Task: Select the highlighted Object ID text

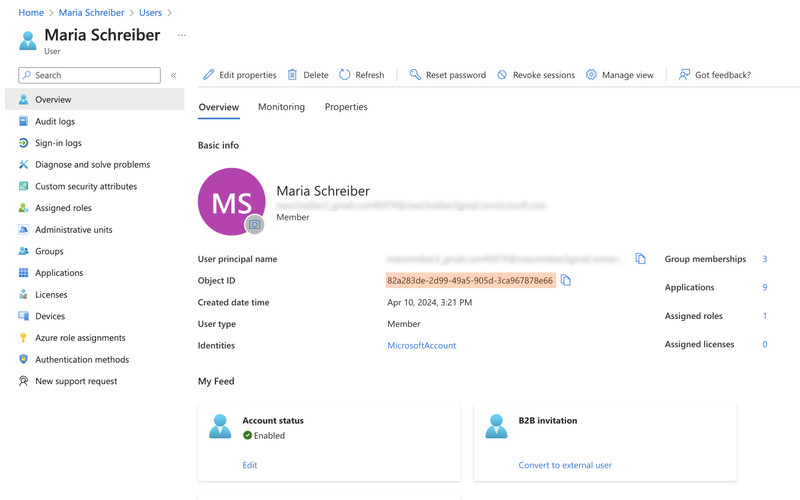Action: click(x=470, y=280)
